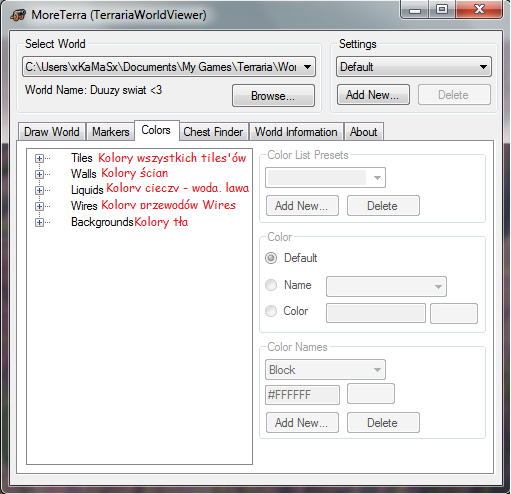
Task: Click Delete in Color List Presets
Action: click(383, 206)
